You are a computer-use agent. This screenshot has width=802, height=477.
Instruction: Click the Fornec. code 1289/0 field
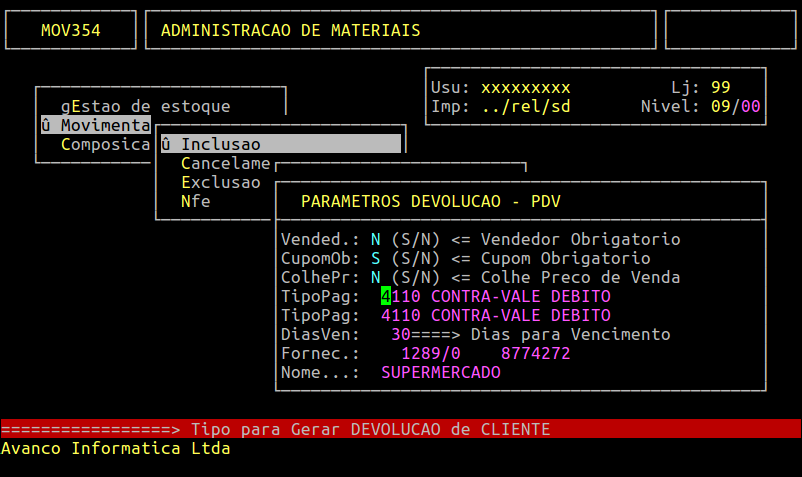click(431, 353)
